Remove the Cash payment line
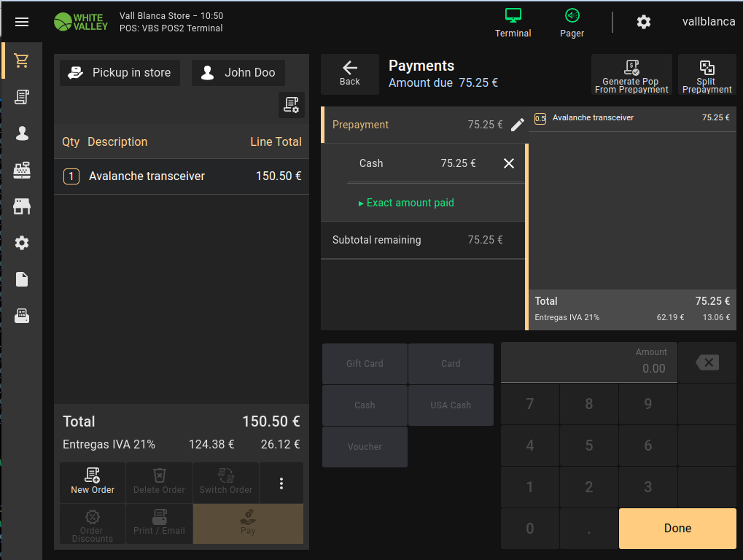The width and height of the screenshot is (743, 560). coord(509,163)
